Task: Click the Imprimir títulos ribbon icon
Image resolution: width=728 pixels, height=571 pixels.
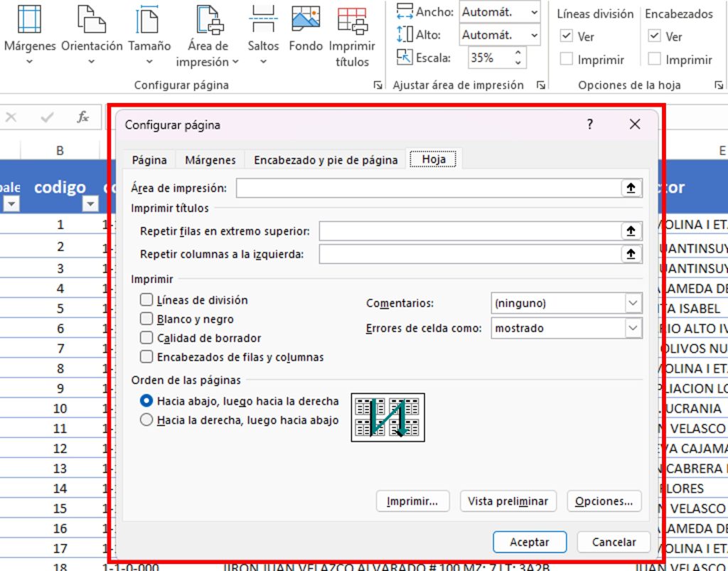Action: [x=352, y=20]
